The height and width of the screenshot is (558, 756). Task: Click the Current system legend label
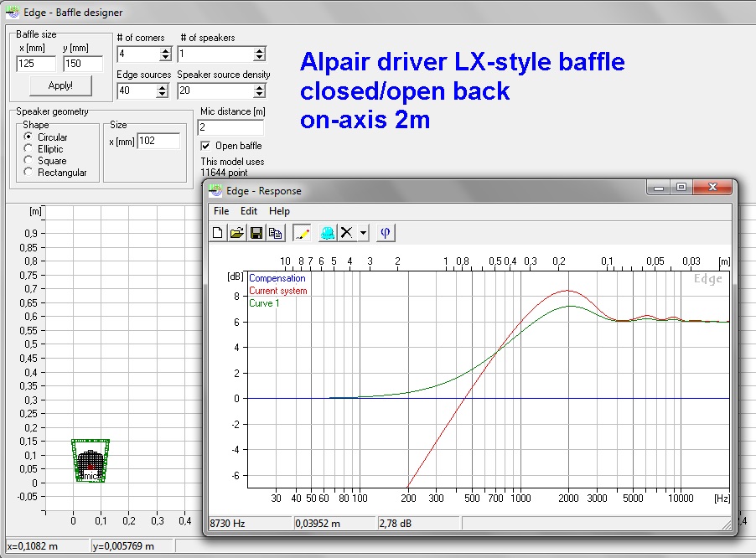(x=278, y=291)
